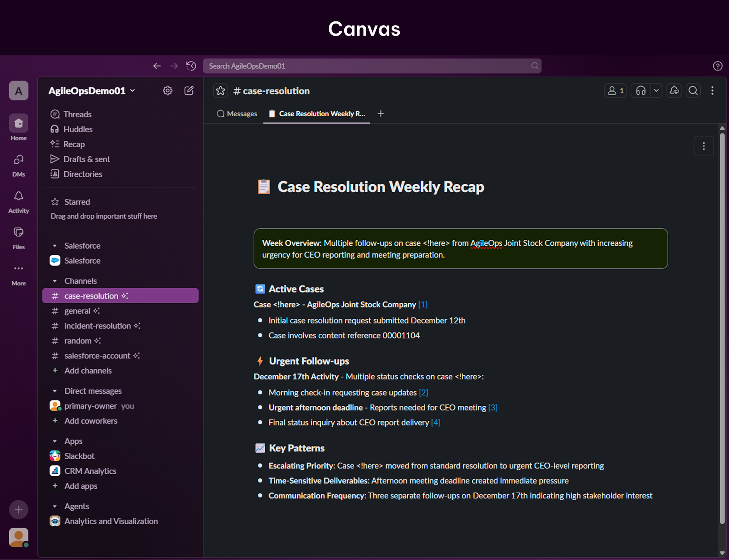The width and height of the screenshot is (729, 560).
Task: Open channel notification bell settings
Action: pyautogui.click(x=674, y=91)
